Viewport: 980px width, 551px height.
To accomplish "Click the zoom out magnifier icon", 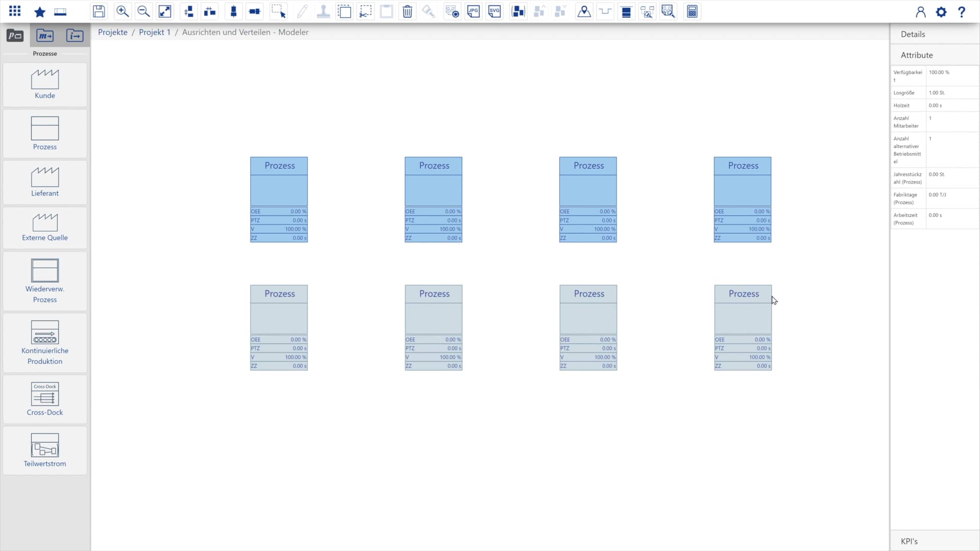I will (143, 11).
